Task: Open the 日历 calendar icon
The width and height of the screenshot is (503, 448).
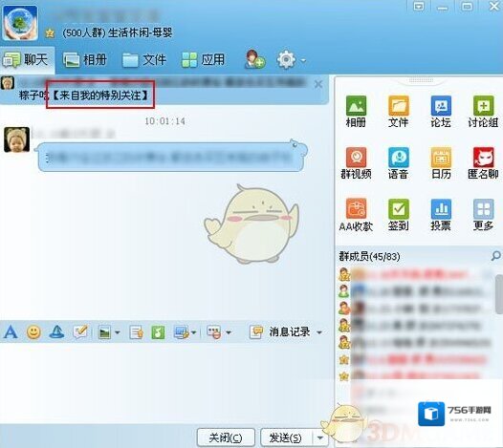Action: (441, 162)
